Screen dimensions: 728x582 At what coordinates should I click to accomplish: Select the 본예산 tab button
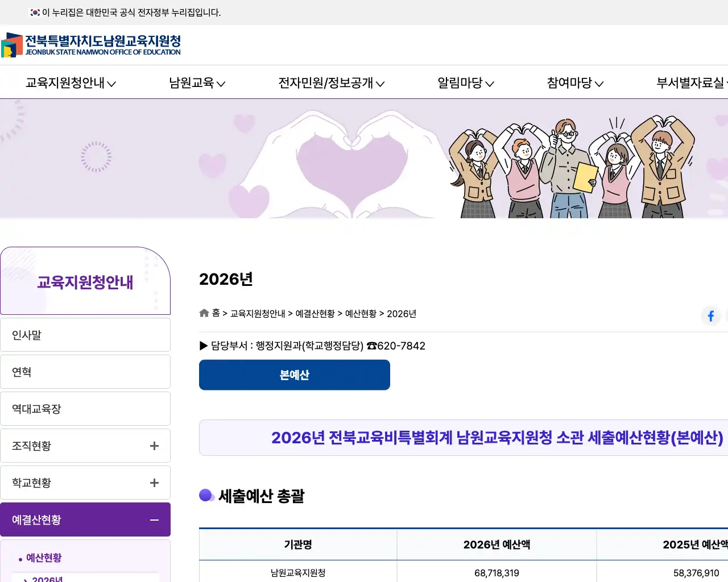294,375
